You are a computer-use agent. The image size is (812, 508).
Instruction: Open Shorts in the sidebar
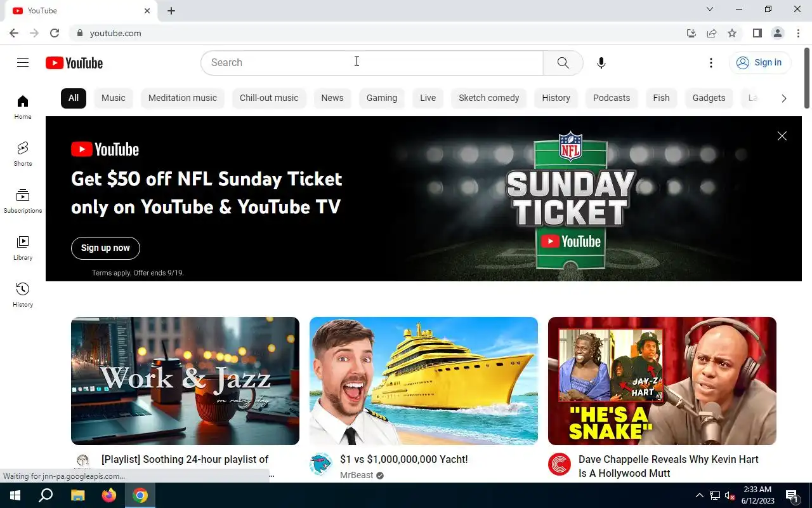click(x=23, y=154)
